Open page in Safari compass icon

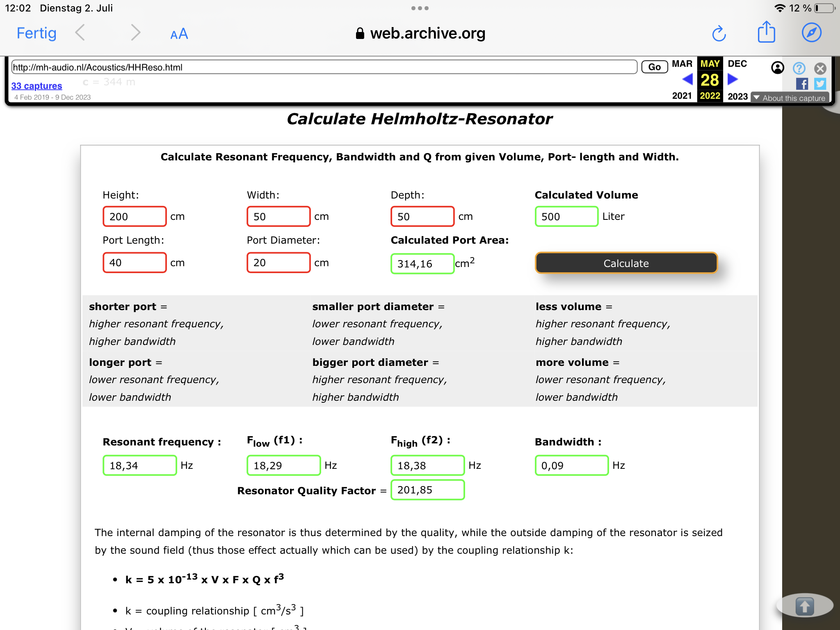[x=812, y=33]
